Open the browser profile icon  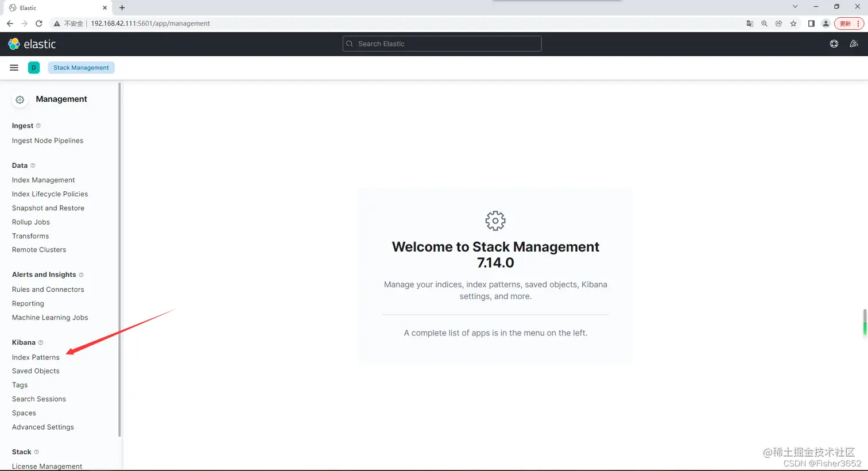point(826,24)
